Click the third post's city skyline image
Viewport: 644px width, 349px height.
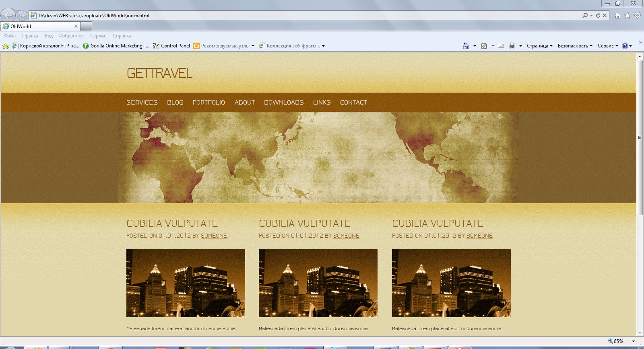pos(451,283)
